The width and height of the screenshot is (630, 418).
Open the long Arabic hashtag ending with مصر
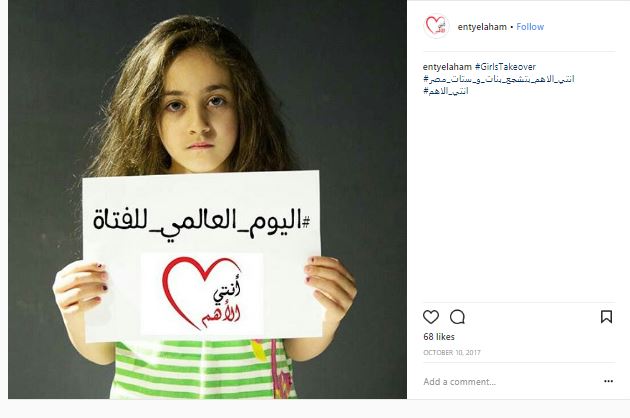click(x=499, y=79)
